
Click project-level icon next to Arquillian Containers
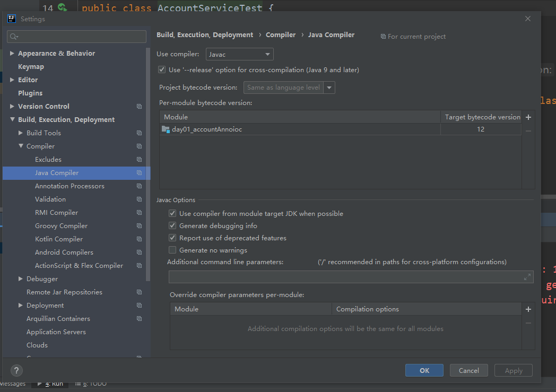click(x=140, y=319)
